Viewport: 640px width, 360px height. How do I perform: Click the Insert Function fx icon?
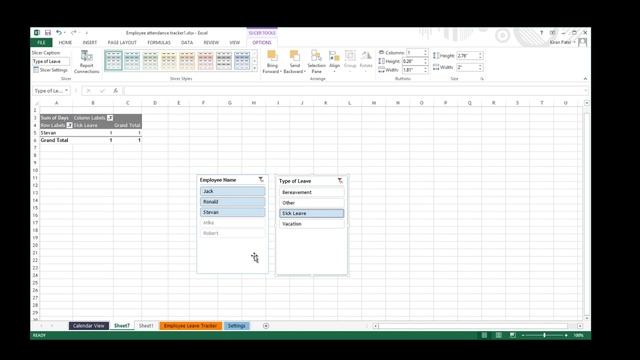tap(116, 91)
